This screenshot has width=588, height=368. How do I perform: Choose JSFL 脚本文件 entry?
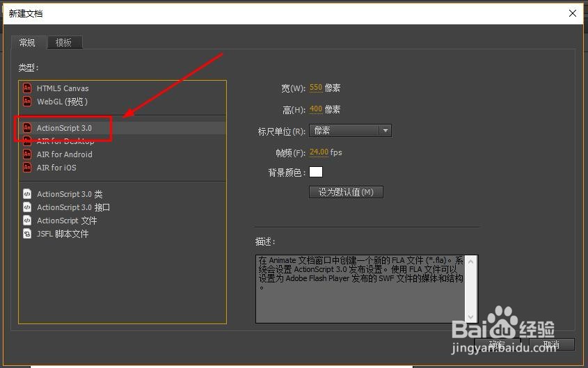(x=122, y=234)
